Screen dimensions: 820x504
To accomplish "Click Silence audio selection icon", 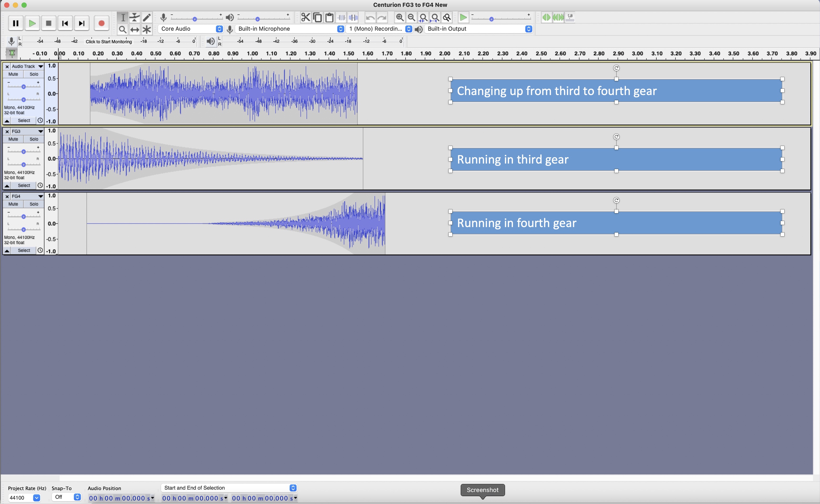I will (354, 17).
